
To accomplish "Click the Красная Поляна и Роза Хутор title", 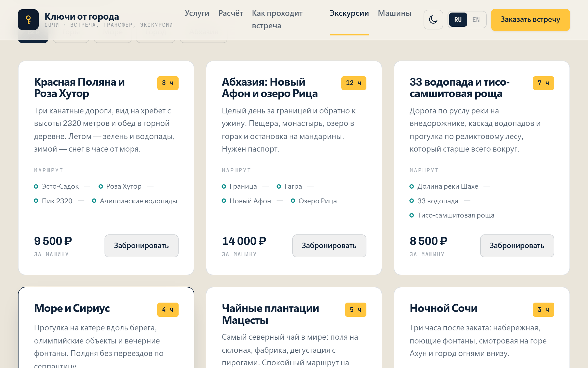I will click(79, 88).
